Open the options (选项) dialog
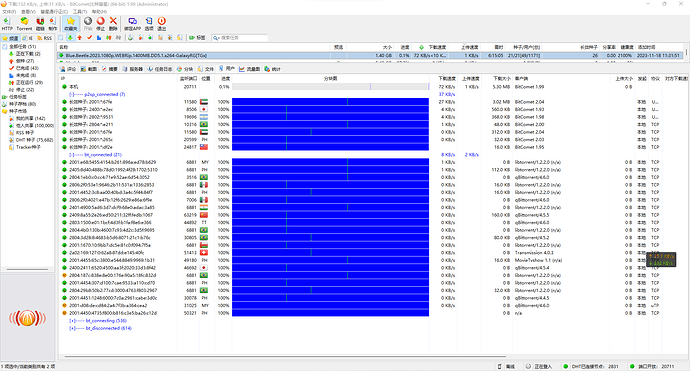The width and height of the screenshot is (690, 371). 149,23
